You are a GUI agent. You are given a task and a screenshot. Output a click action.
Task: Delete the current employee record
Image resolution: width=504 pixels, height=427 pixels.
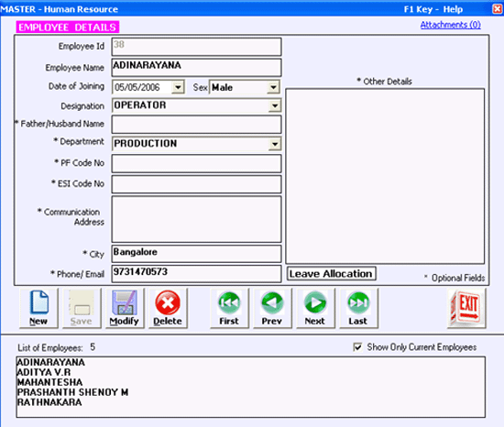168,308
